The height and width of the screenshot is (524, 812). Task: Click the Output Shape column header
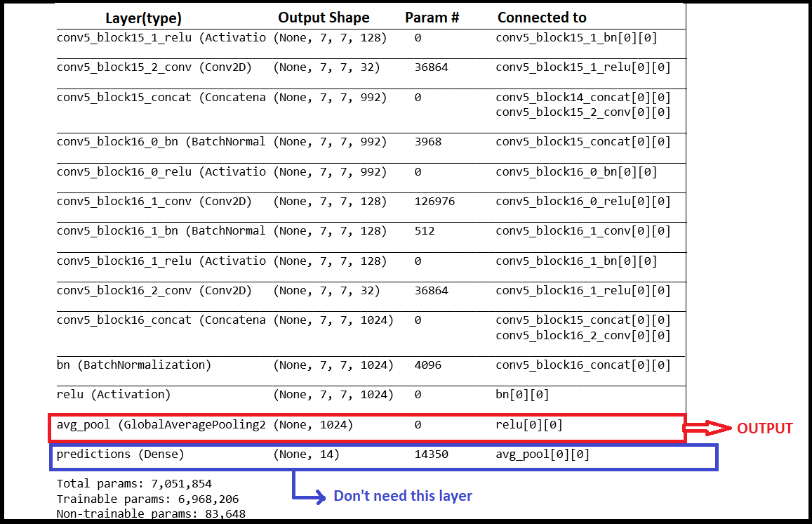(x=324, y=18)
